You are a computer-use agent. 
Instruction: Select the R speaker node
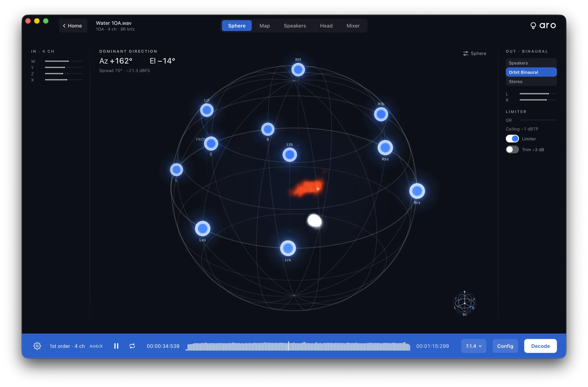(x=268, y=129)
